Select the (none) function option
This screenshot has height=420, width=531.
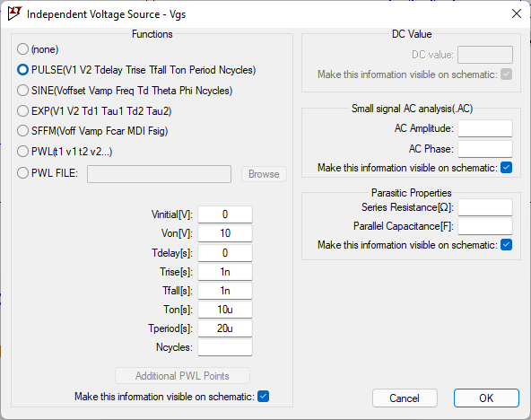pos(22,49)
